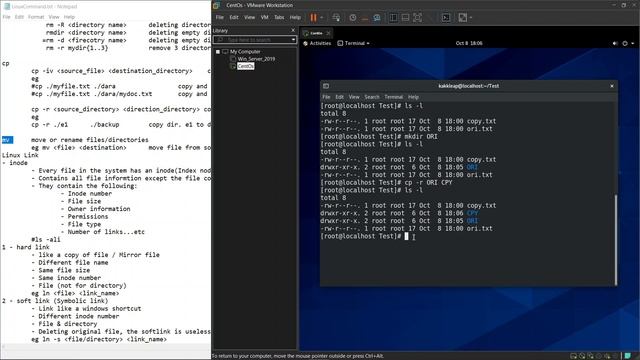Click the power icon in GNOME bar
640x360 pixels.
tap(625, 43)
